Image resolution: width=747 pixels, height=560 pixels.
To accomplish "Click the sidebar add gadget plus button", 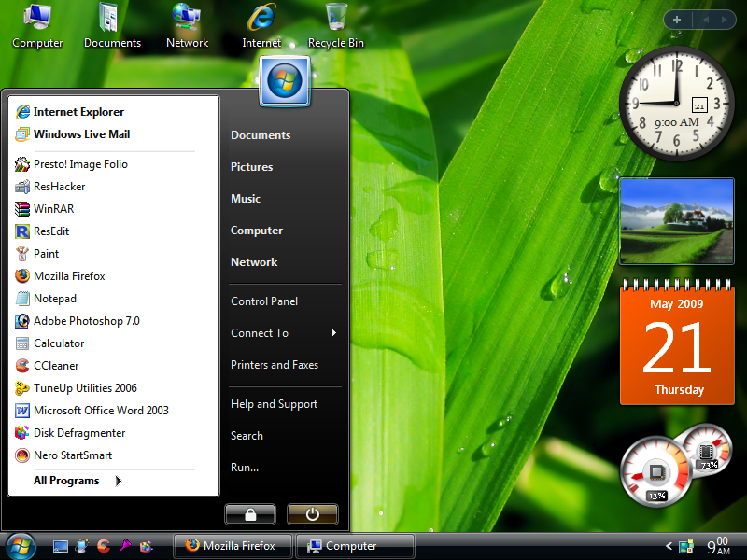I will click(x=677, y=20).
